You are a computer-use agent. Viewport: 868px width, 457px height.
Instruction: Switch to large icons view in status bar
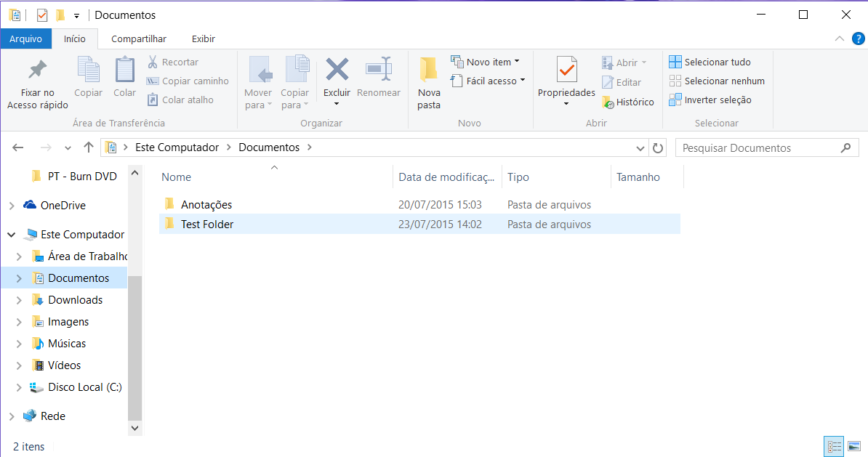[x=853, y=446]
